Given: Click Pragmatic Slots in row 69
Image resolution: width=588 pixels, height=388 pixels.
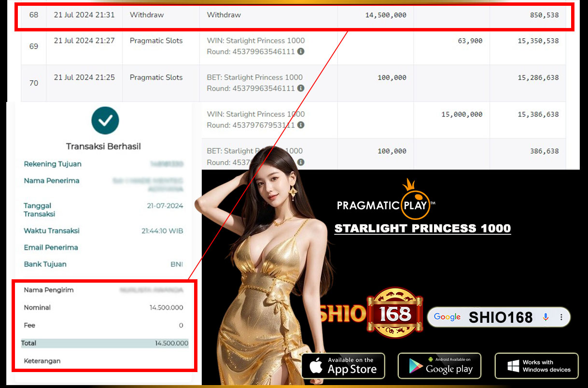Looking at the screenshot, I should pos(156,41).
